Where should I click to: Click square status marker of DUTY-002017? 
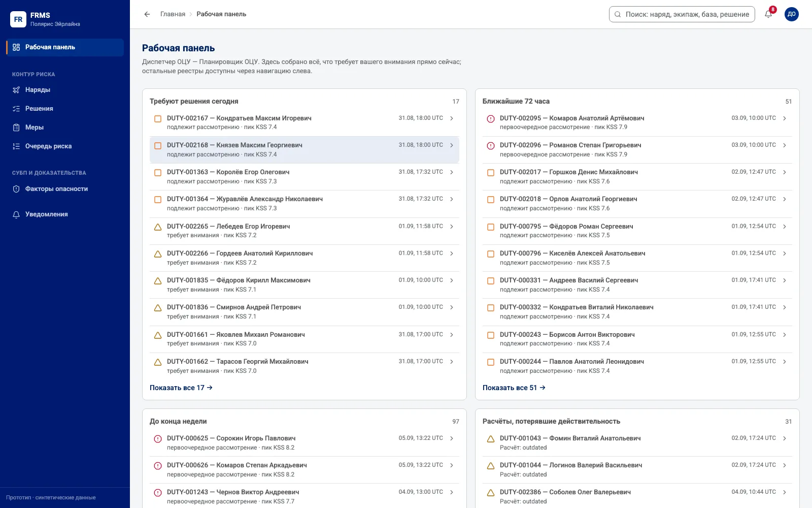coord(491,173)
